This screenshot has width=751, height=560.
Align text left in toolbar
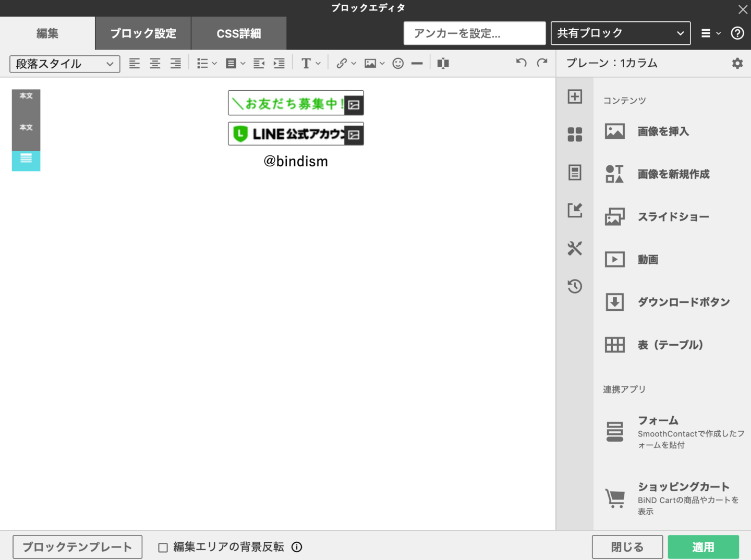tap(135, 64)
